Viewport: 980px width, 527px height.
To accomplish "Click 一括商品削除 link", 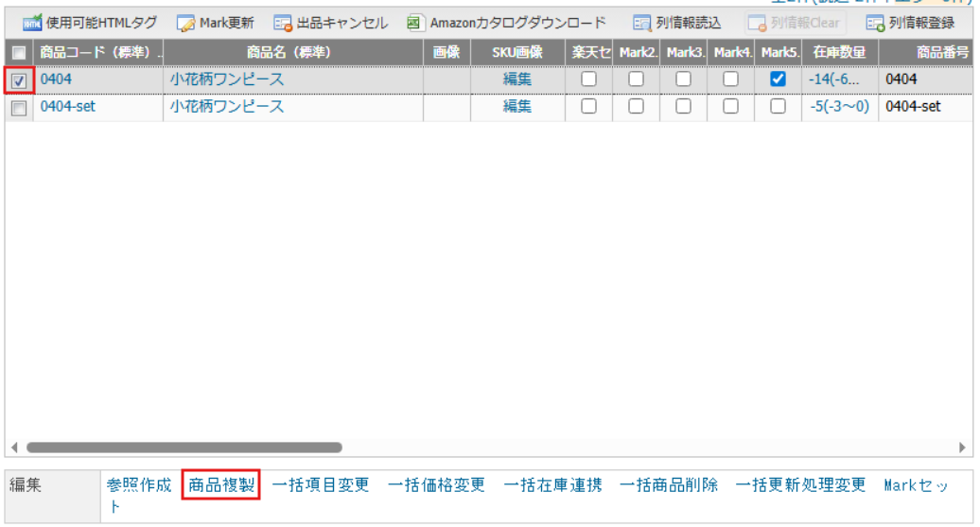I will click(669, 485).
